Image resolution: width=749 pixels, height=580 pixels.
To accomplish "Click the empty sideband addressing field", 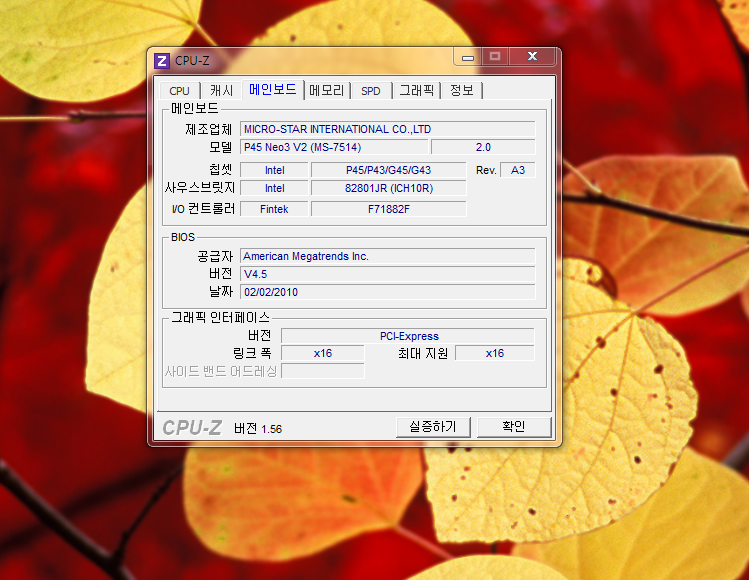I will (323, 371).
